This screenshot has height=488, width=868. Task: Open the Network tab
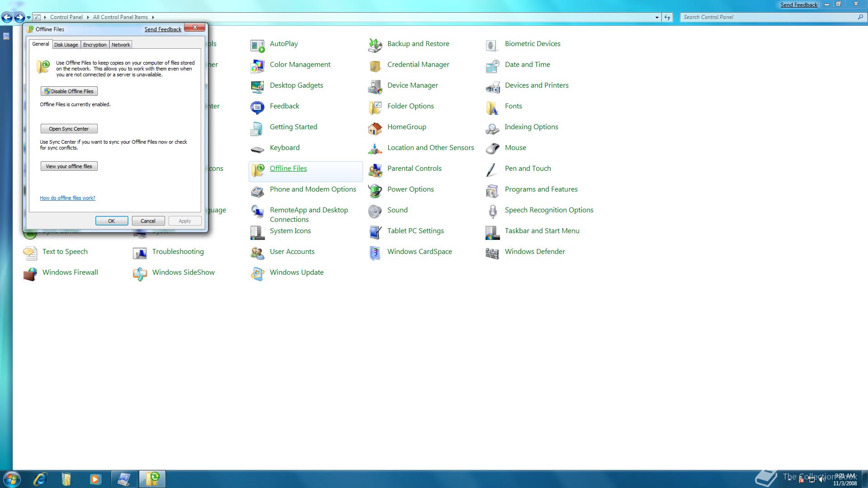click(121, 45)
